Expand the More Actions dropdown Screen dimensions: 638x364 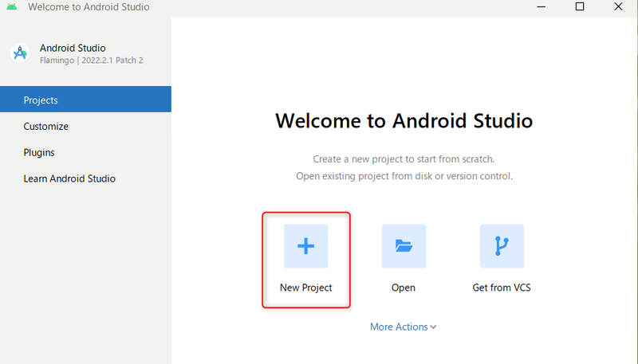coord(404,327)
